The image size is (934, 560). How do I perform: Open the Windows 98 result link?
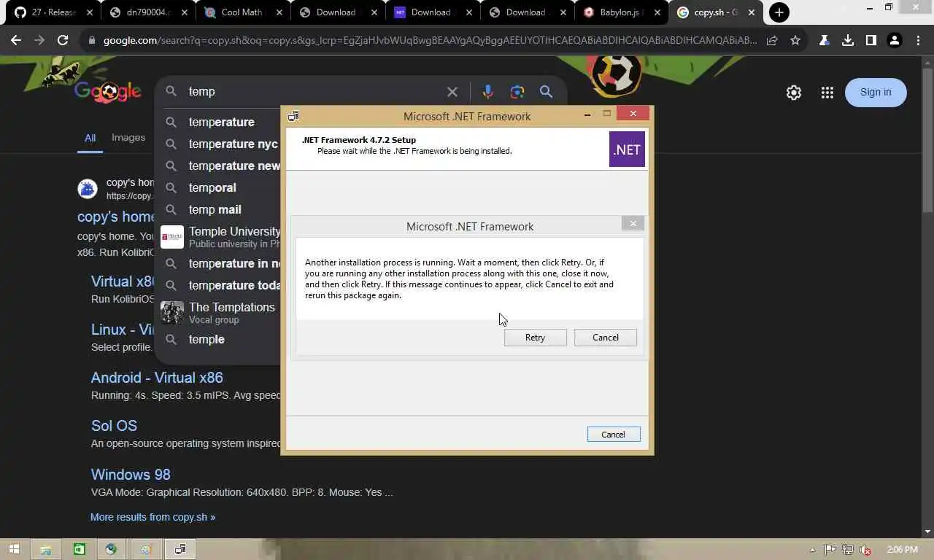pyautogui.click(x=131, y=475)
